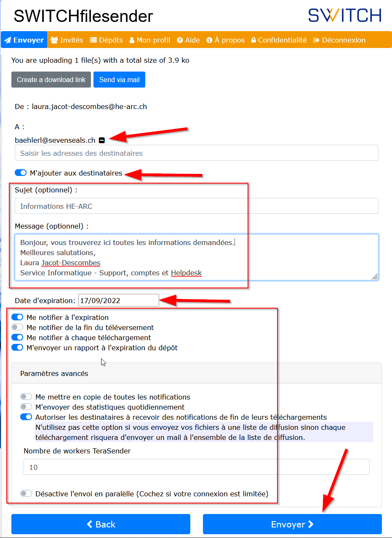Open the Date d'expiration date picker
The image size is (392, 538).
tap(119, 301)
